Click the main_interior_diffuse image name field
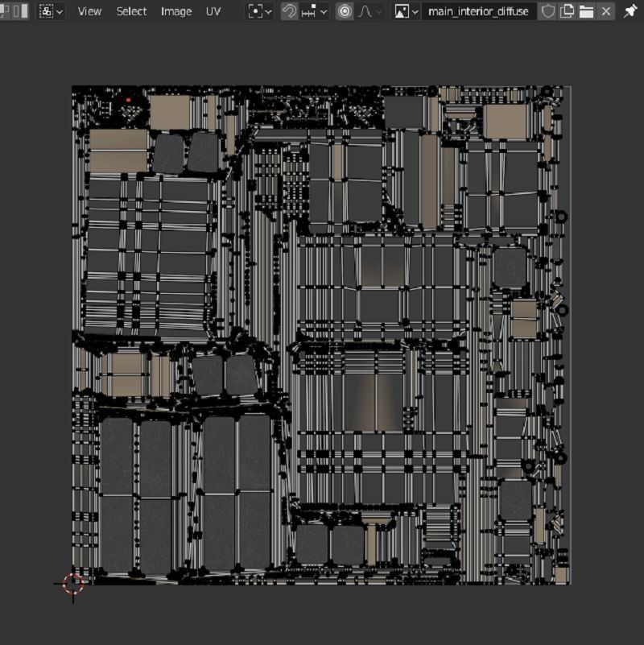The height and width of the screenshot is (645, 644). (478, 11)
